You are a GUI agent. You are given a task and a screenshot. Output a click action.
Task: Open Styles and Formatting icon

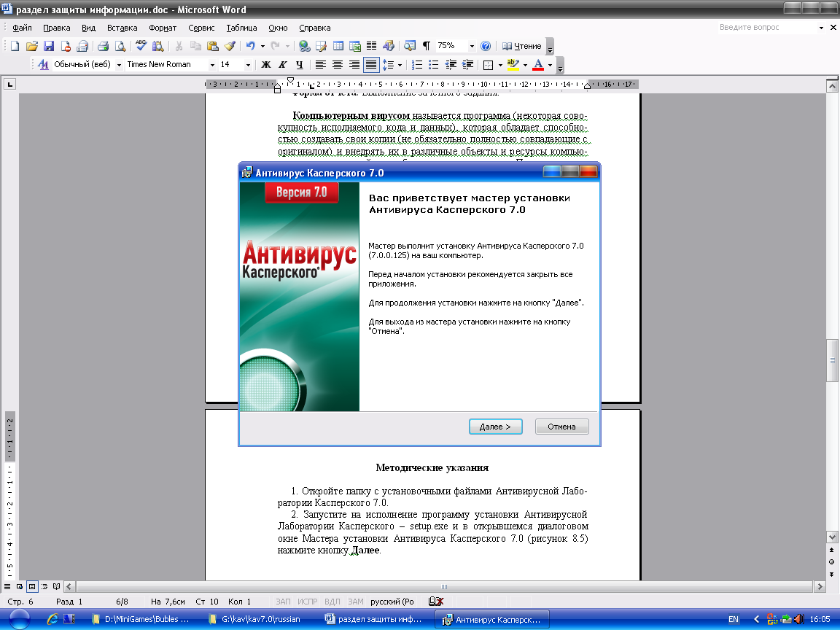pos(44,65)
